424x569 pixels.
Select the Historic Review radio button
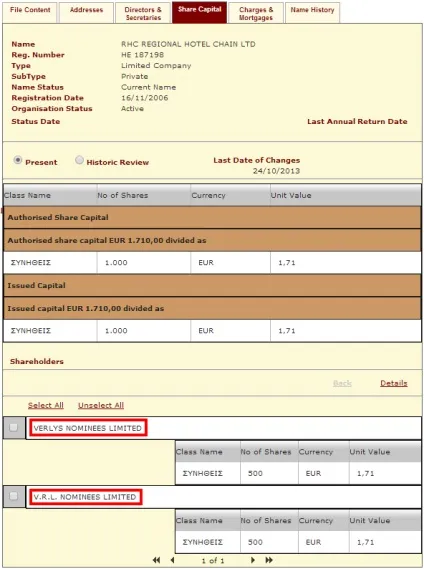79,160
